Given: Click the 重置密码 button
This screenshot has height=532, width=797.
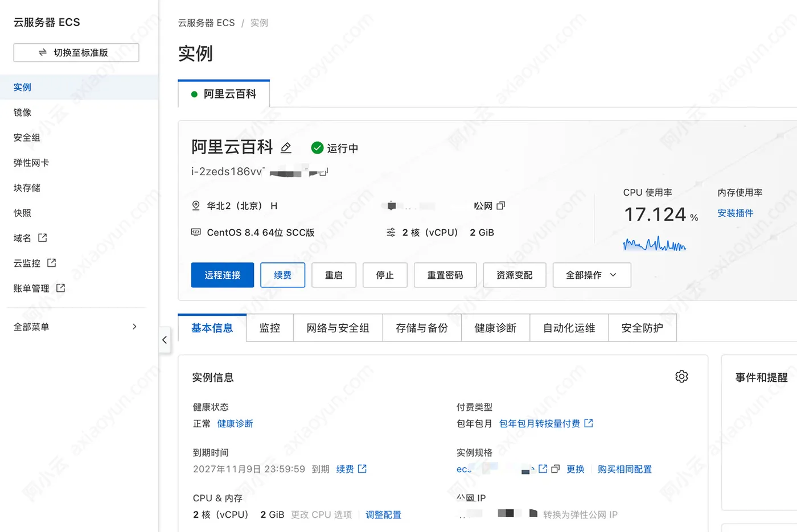Looking at the screenshot, I should click(x=445, y=275).
